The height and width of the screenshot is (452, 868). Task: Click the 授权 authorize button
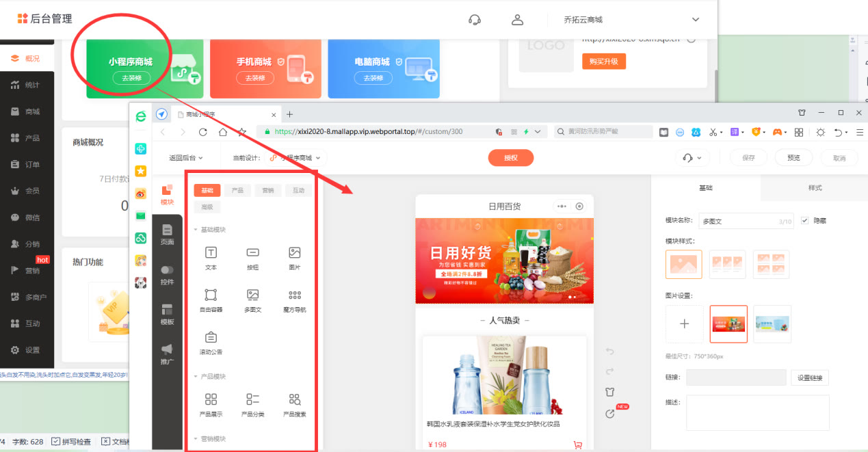tap(510, 158)
